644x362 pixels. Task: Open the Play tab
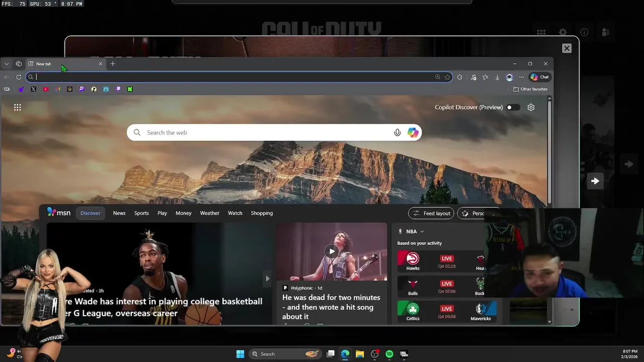click(162, 213)
